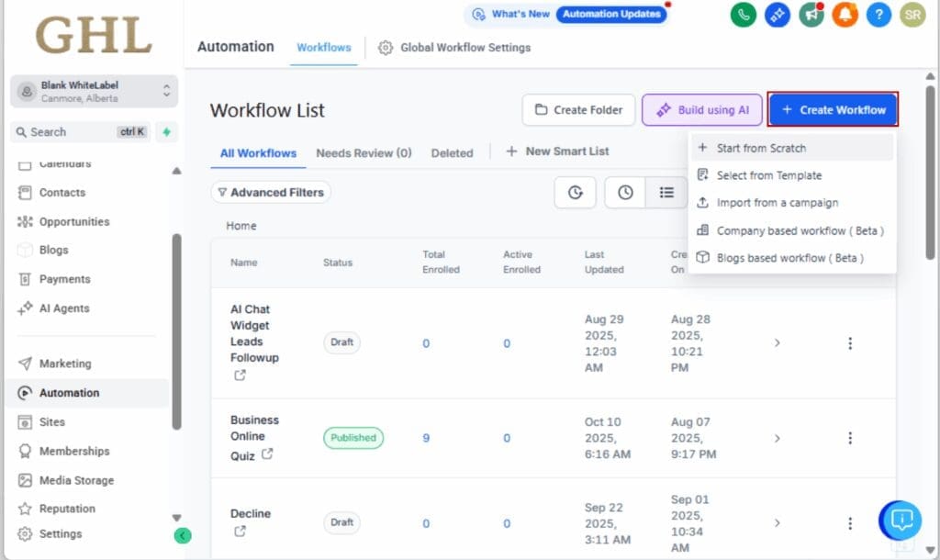Screen dimensions: 940x560
Task: Click the Build using AI button
Action: tap(702, 110)
